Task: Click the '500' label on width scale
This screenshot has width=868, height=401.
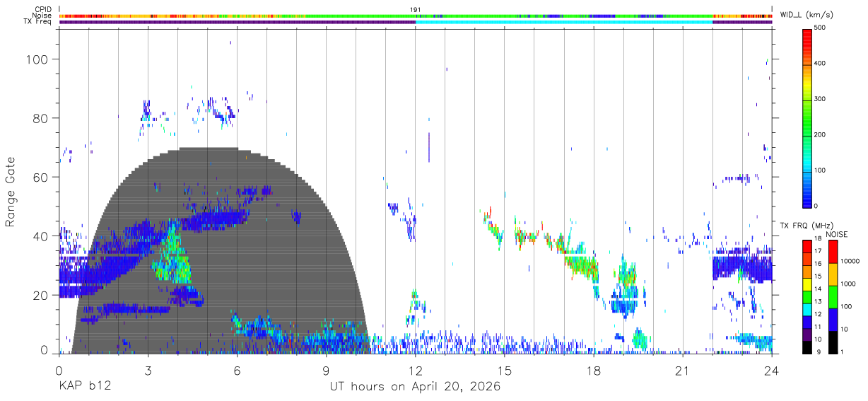Action: tap(820, 28)
